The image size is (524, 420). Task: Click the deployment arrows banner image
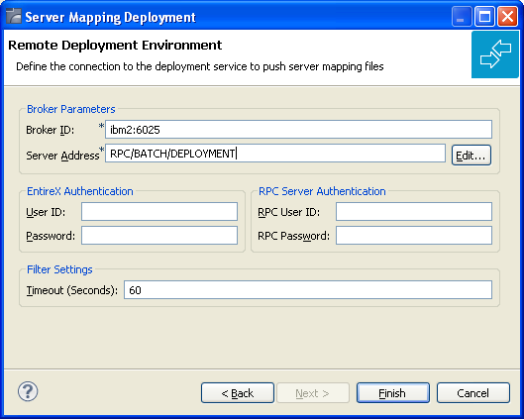[495, 54]
